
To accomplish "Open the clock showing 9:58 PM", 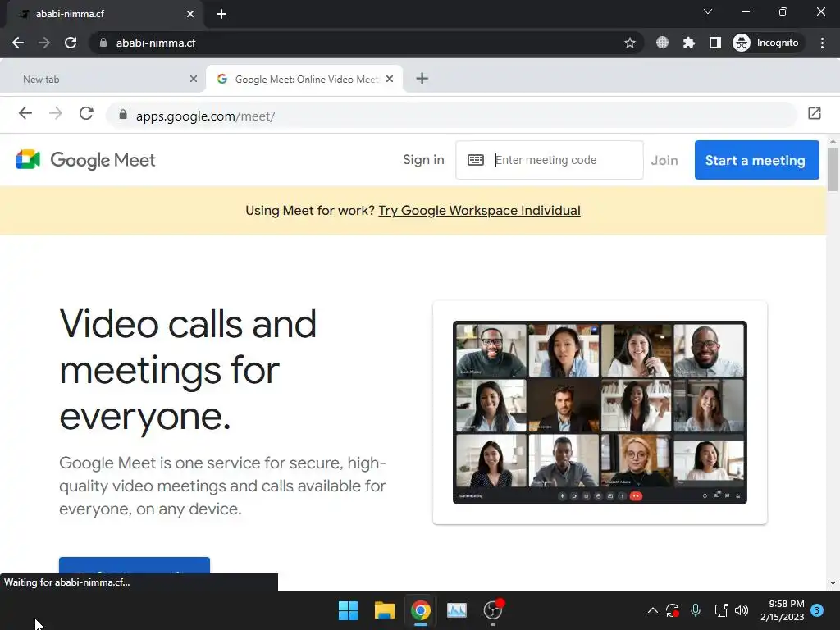I will coord(782,610).
